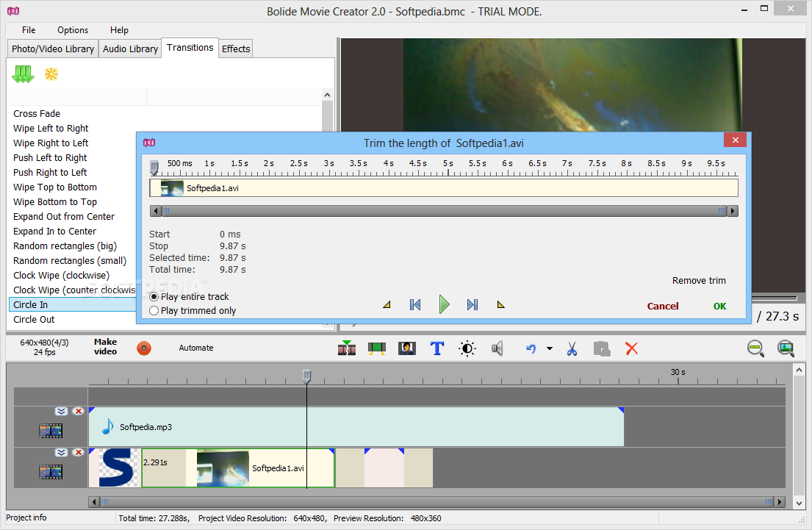Click the speaker volume icon
Image resolution: width=812 pixels, height=530 pixels.
pos(497,348)
